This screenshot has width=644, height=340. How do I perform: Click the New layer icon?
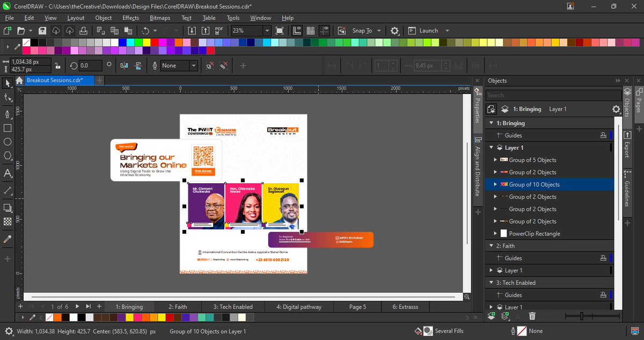(492, 316)
